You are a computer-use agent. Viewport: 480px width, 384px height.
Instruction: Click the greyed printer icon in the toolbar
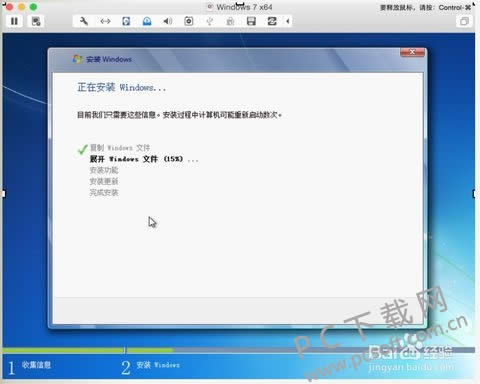tap(230, 22)
